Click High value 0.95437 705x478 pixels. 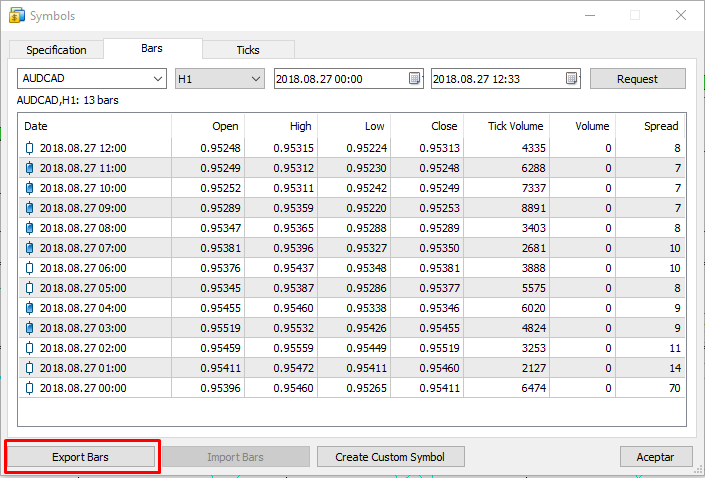pyautogui.click(x=294, y=268)
